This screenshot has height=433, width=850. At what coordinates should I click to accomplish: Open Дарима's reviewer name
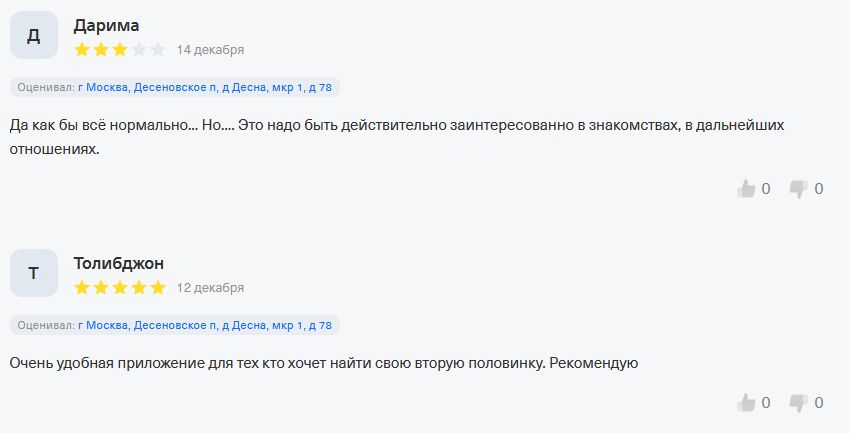pyautogui.click(x=106, y=26)
